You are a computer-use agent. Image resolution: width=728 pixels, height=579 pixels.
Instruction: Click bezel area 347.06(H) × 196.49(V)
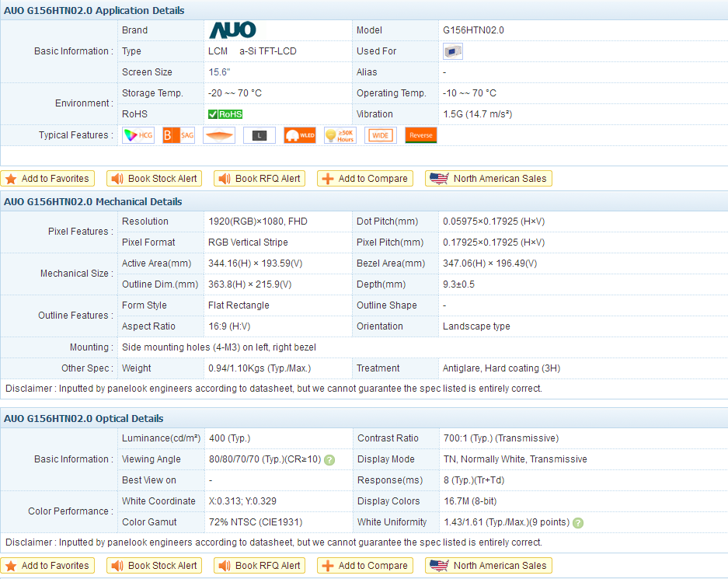tap(489, 263)
